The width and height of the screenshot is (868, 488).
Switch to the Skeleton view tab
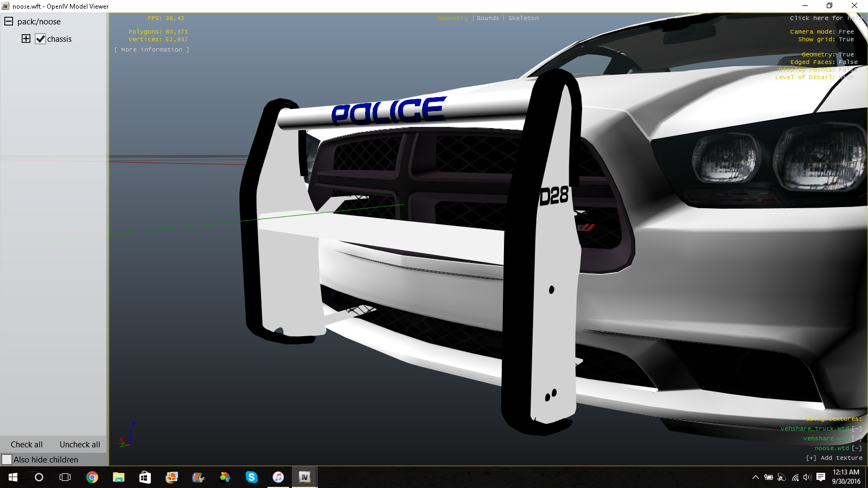pos(524,18)
